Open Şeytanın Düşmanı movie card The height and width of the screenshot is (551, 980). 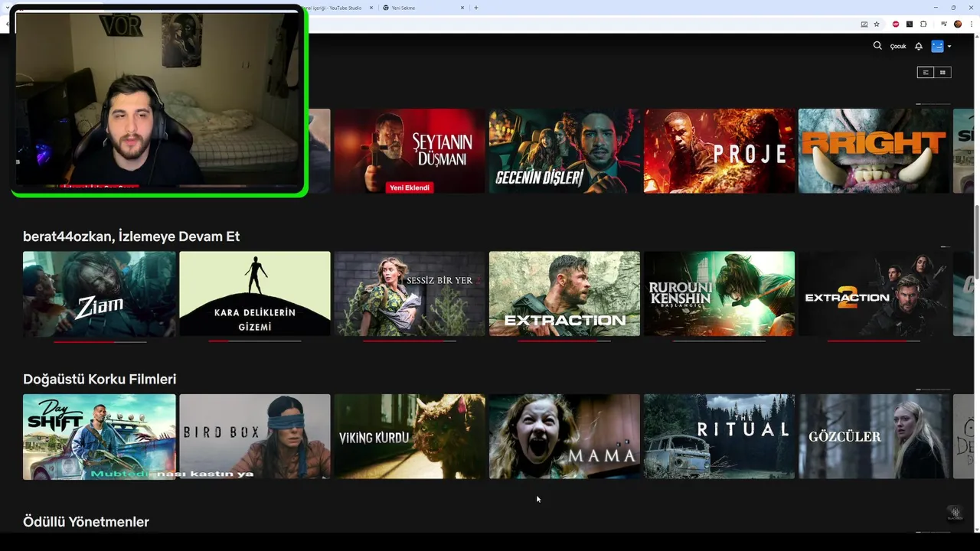click(x=410, y=151)
